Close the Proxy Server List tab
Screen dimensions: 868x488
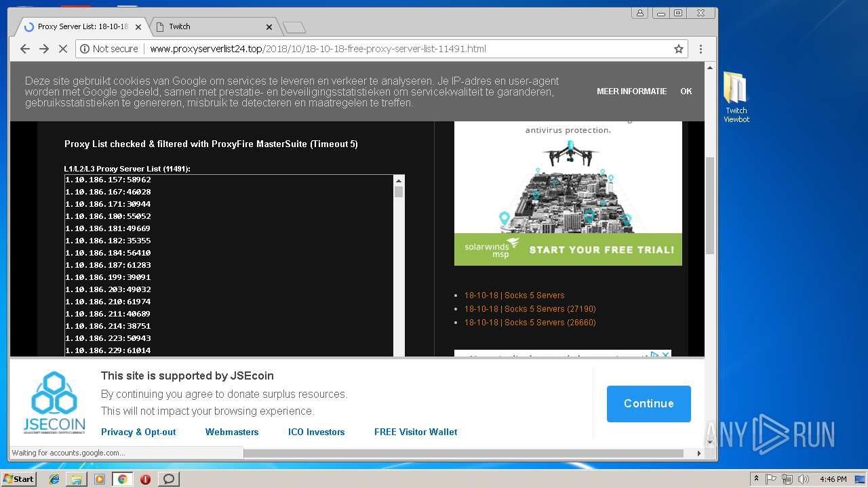(138, 27)
